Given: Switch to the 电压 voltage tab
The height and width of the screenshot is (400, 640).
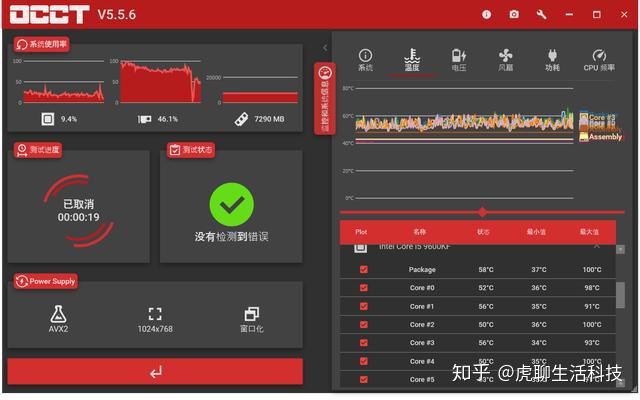Looking at the screenshot, I should tap(459, 60).
